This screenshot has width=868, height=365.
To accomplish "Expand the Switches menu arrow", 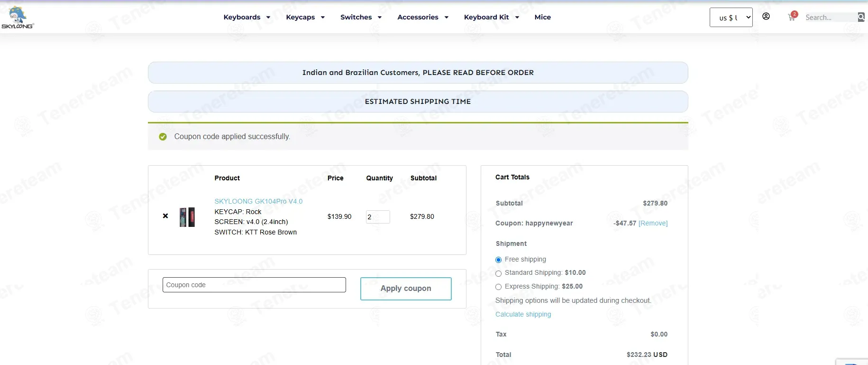I will click(x=380, y=18).
